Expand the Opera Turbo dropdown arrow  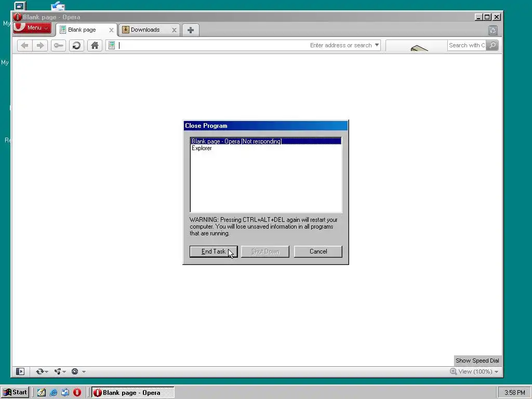pos(84,372)
